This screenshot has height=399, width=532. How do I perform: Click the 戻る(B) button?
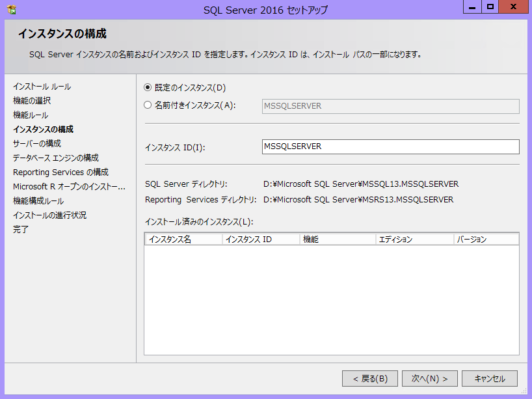coord(370,378)
